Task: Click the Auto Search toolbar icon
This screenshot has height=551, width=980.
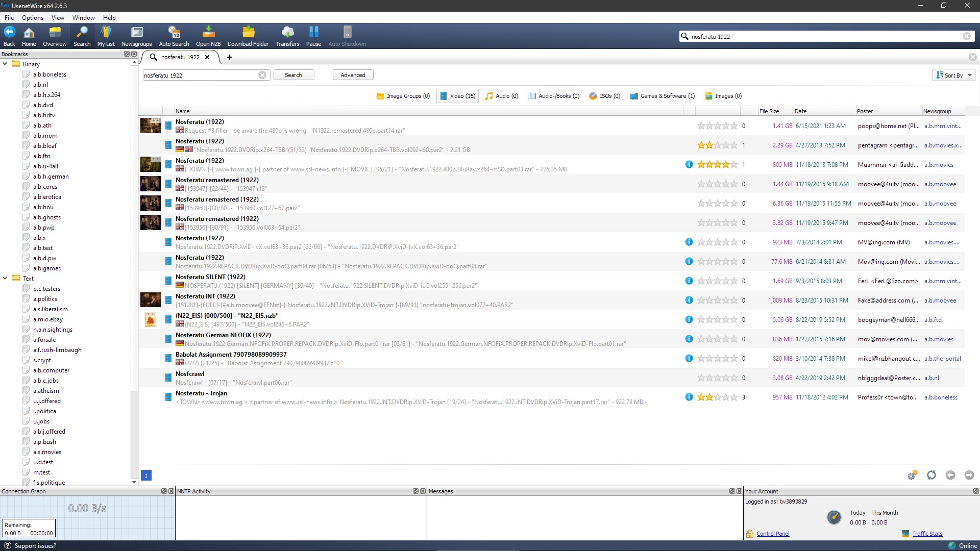Action: 174,36
